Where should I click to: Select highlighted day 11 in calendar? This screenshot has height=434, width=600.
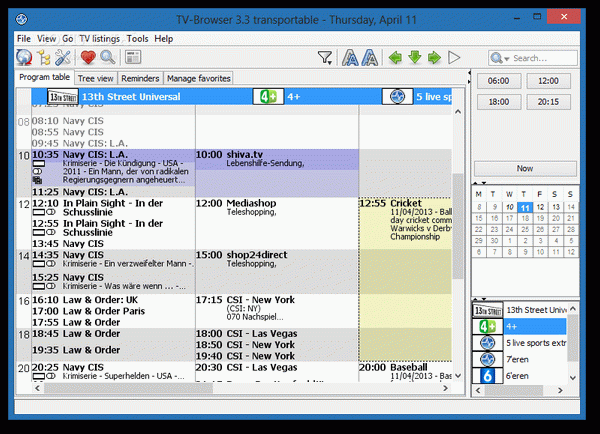(525, 207)
